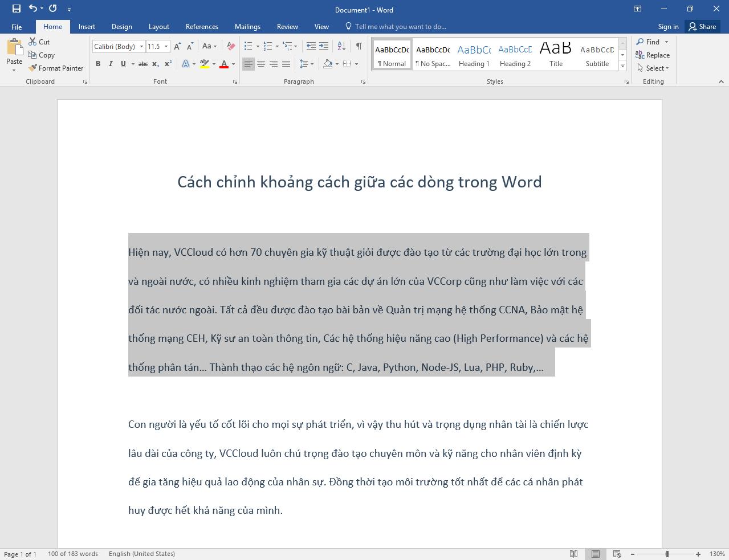Open the font size dropdown
The image size is (729, 560).
(x=166, y=46)
